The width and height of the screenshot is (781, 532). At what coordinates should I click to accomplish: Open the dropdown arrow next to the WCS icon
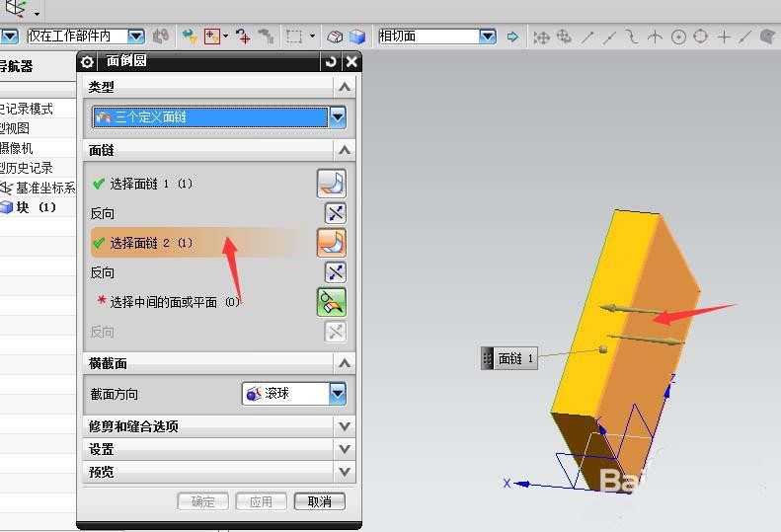tap(37, 14)
